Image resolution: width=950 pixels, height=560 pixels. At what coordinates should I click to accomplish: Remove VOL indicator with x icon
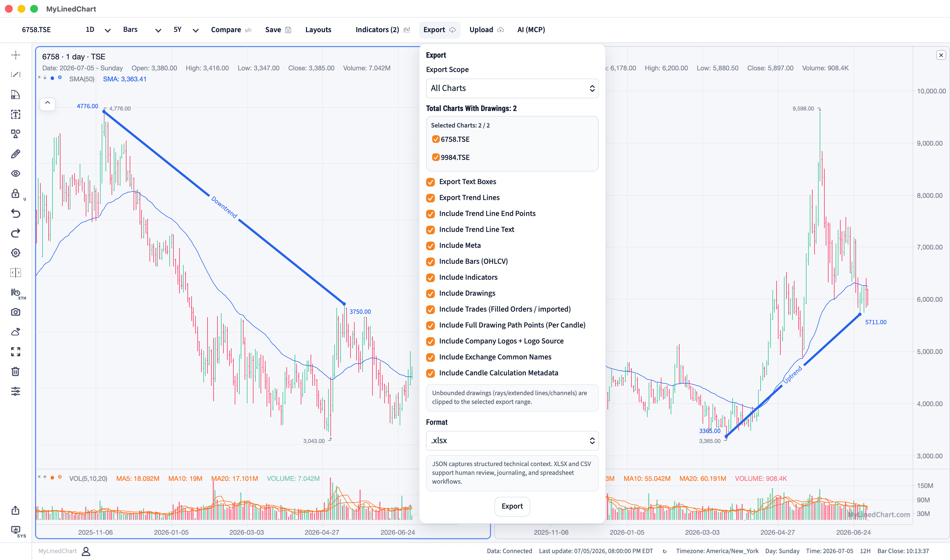tap(39, 477)
